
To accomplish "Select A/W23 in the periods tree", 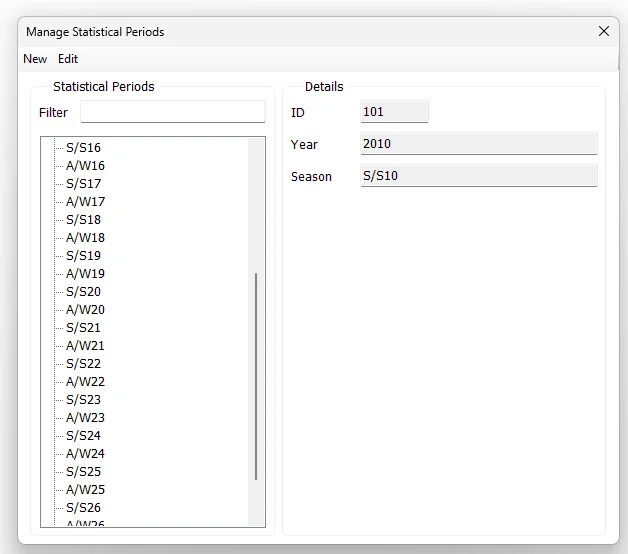I will point(85,418).
